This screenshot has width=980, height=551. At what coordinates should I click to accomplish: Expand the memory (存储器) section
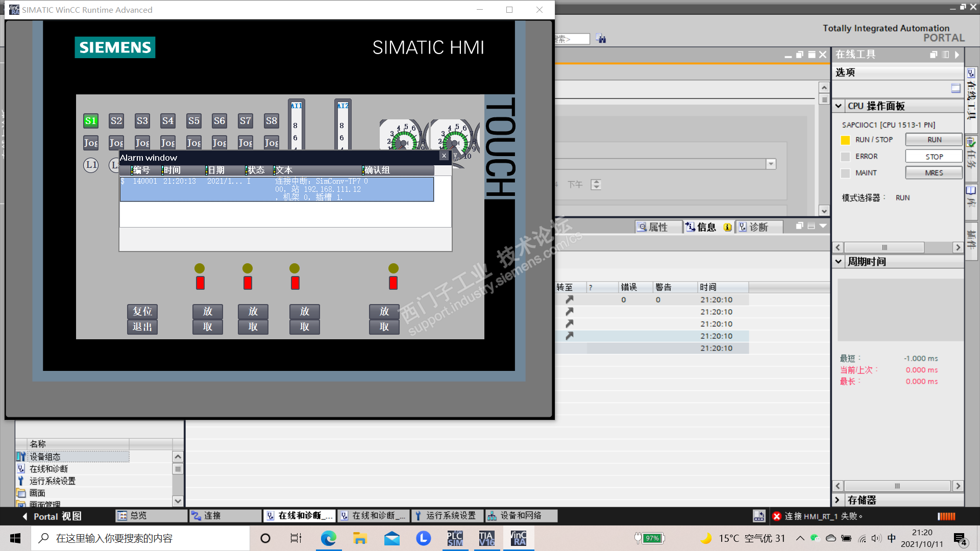838,500
